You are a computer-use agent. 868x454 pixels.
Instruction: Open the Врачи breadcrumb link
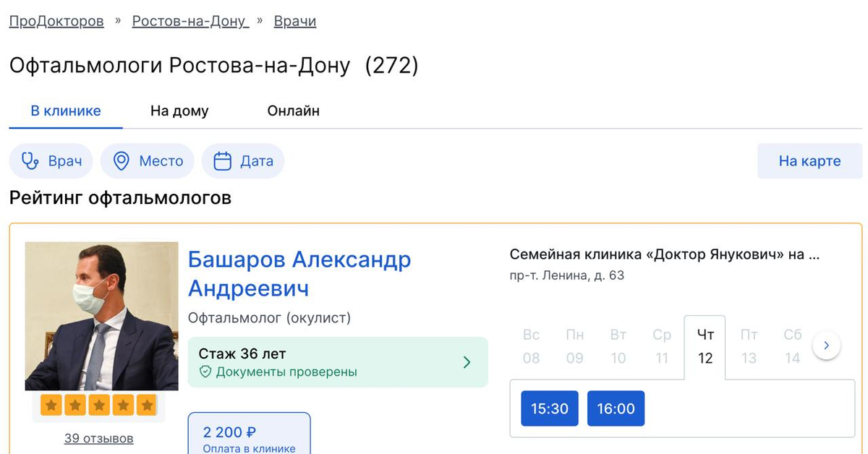[295, 21]
